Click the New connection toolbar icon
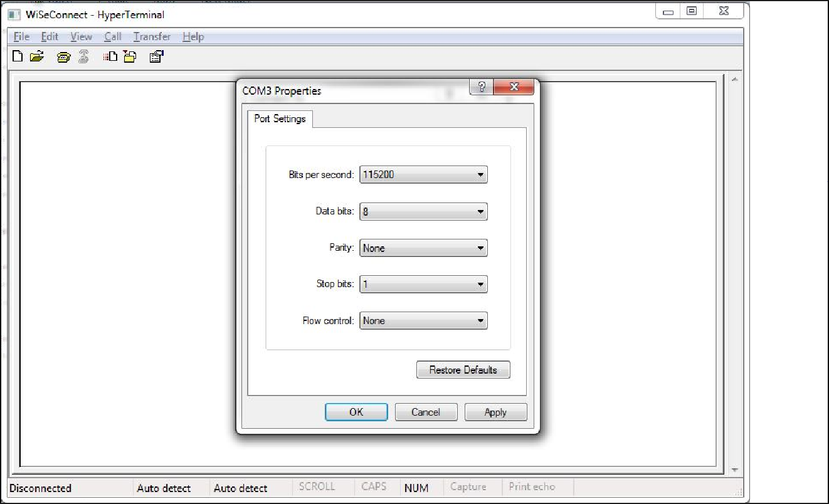Image resolution: width=829 pixels, height=504 pixels. pyautogui.click(x=18, y=57)
